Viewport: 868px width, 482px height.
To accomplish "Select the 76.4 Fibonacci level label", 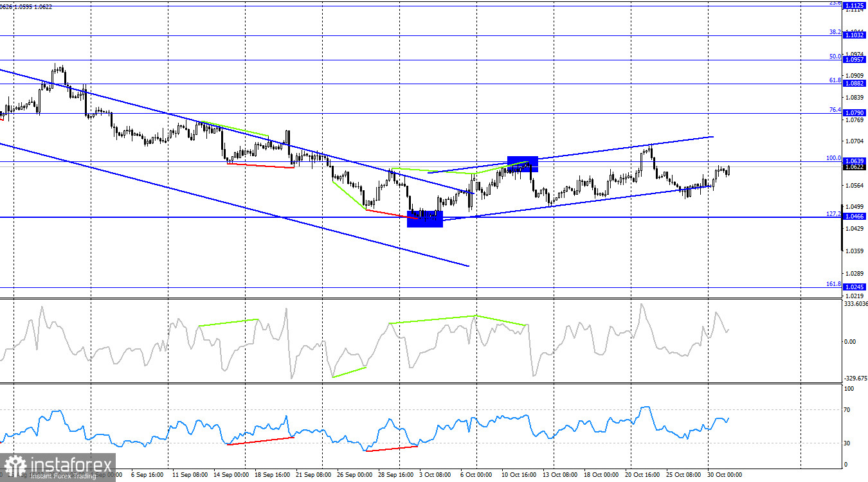I will [x=835, y=110].
